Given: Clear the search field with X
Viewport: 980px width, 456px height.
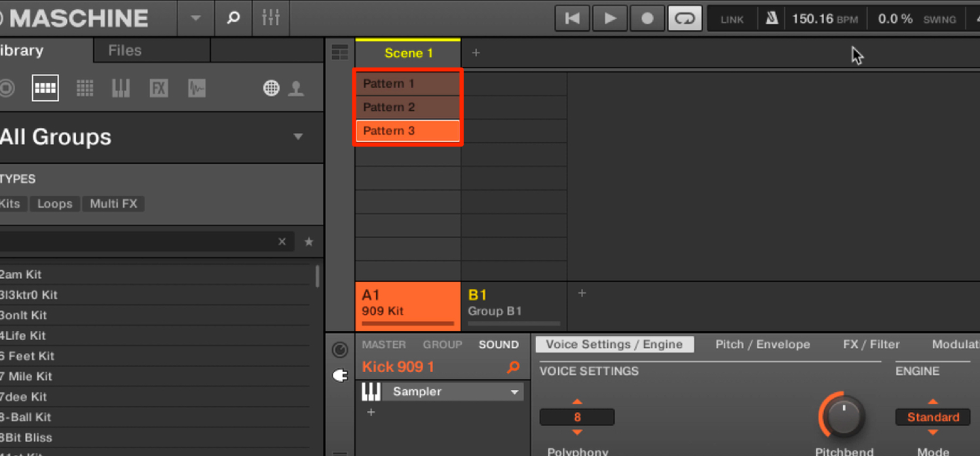Looking at the screenshot, I should pos(282,242).
